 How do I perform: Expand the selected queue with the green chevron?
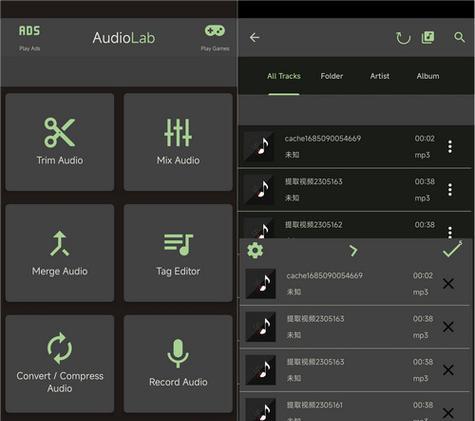point(353,250)
